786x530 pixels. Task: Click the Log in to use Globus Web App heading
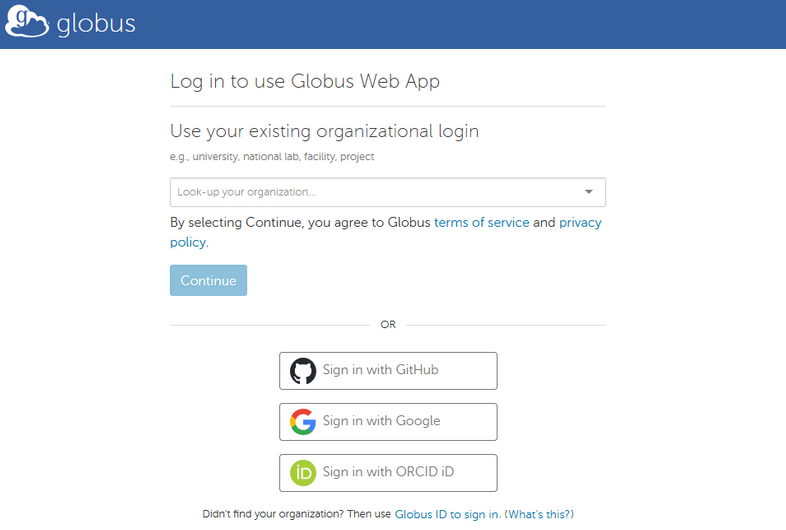305,81
